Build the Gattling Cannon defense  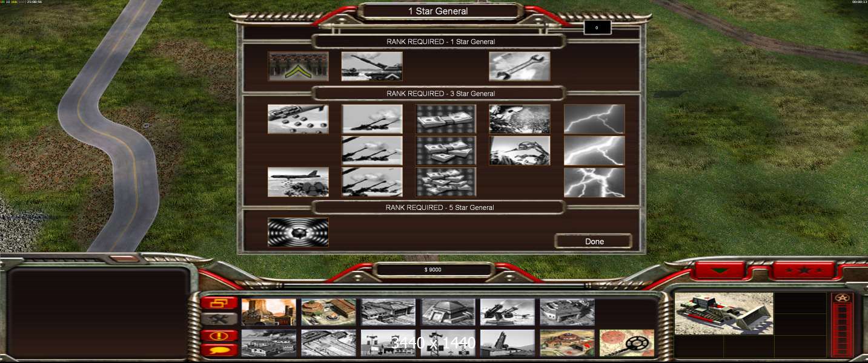tap(508, 312)
